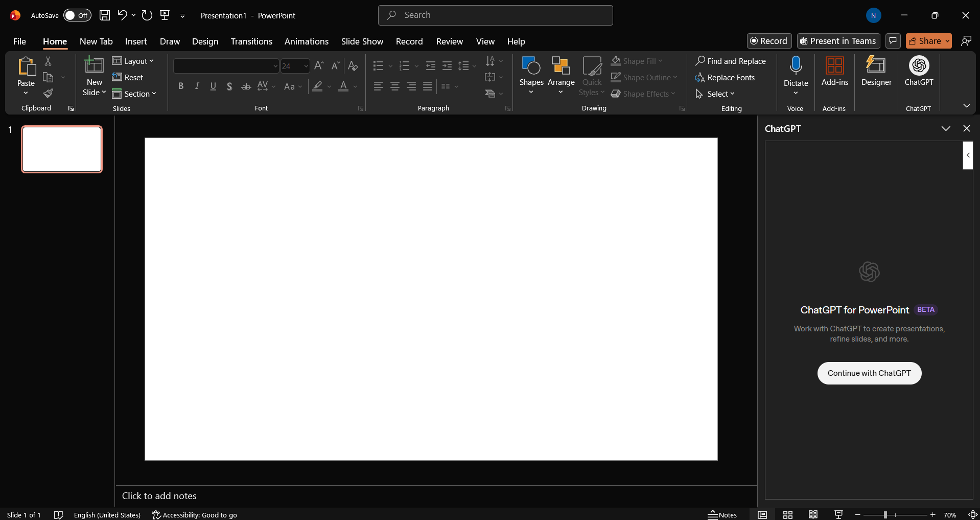Image resolution: width=980 pixels, height=520 pixels.
Task: Toggle Underline formatting
Action: click(x=213, y=86)
